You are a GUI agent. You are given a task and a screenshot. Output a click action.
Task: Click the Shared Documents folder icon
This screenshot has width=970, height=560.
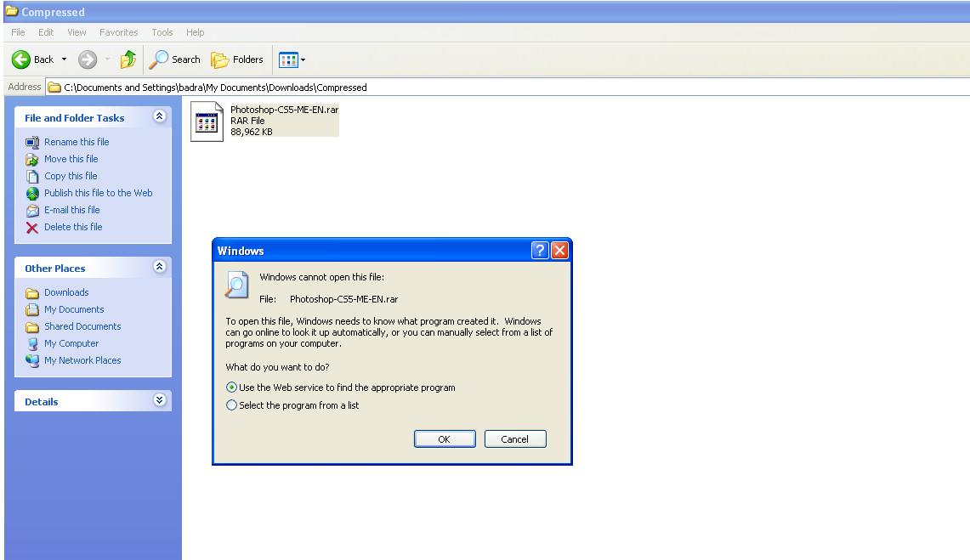click(x=32, y=327)
